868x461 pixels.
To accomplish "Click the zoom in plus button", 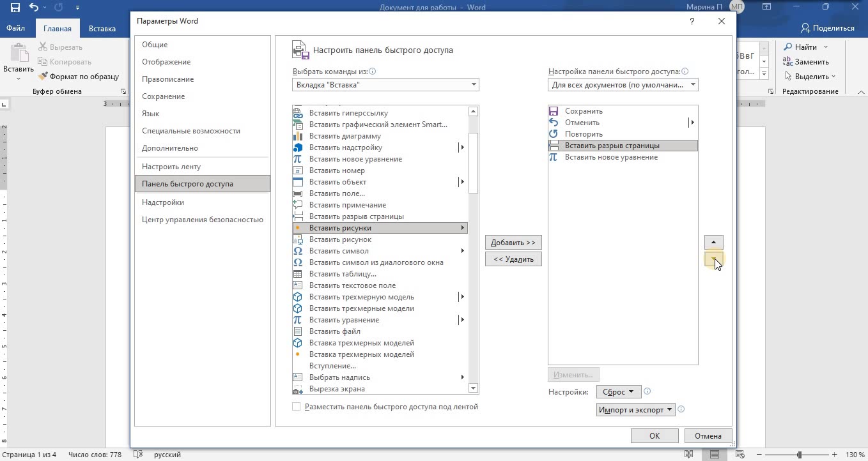I will pos(835,455).
